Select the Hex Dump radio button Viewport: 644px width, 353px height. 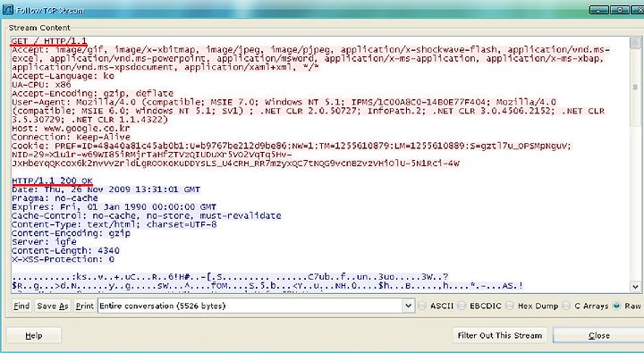510,306
